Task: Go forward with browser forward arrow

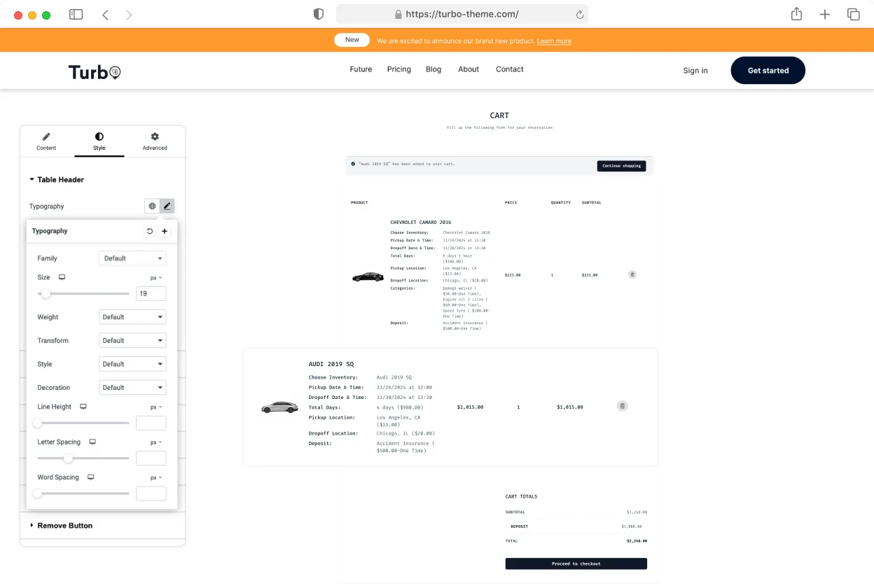Action: click(129, 14)
